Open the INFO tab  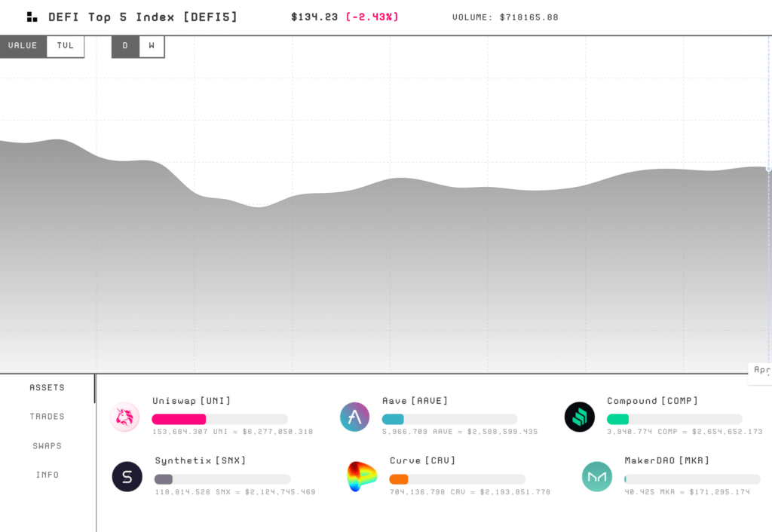pyautogui.click(x=47, y=475)
